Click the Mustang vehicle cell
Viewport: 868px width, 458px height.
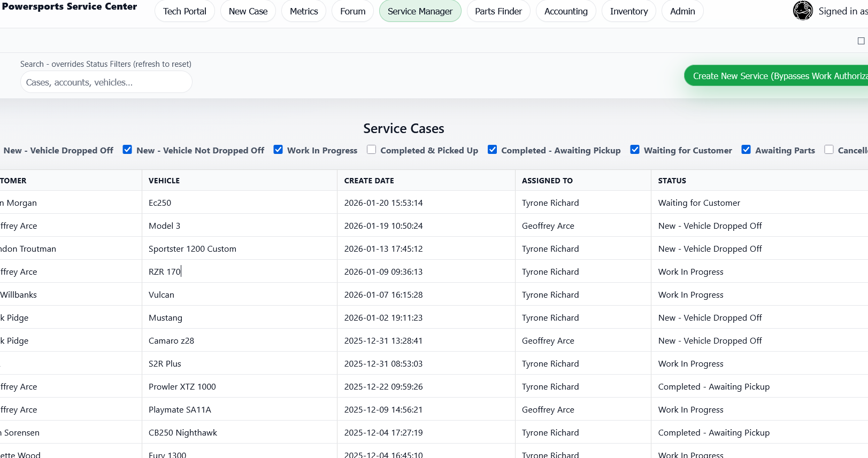point(239,317)
